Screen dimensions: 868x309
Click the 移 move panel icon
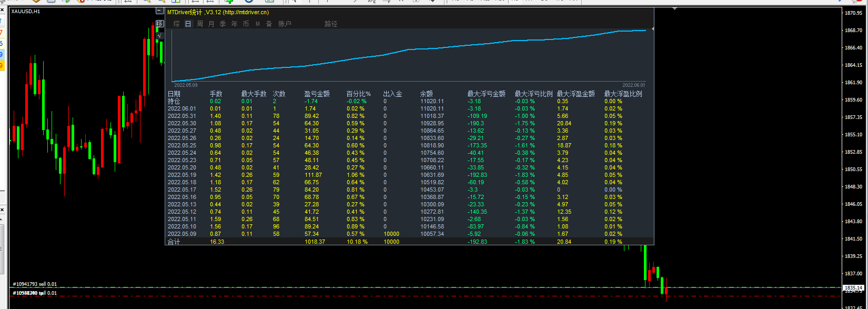coord(160,24)
